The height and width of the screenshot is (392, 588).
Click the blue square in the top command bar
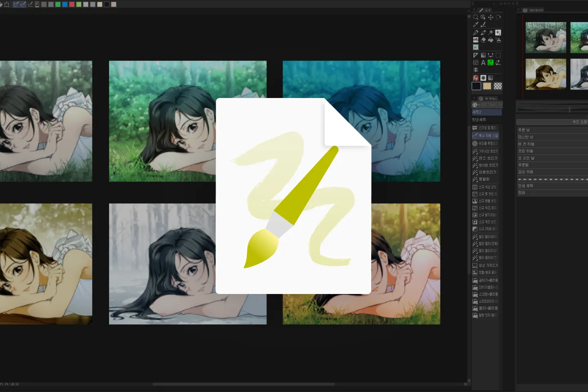coord(65,4)
